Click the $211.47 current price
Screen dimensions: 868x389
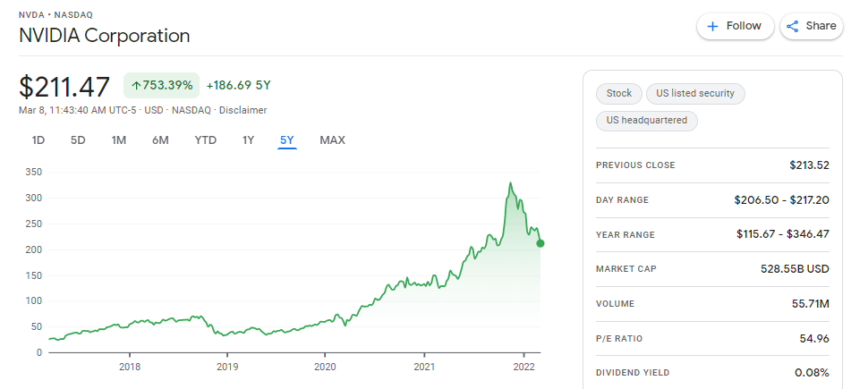point(64,86)
